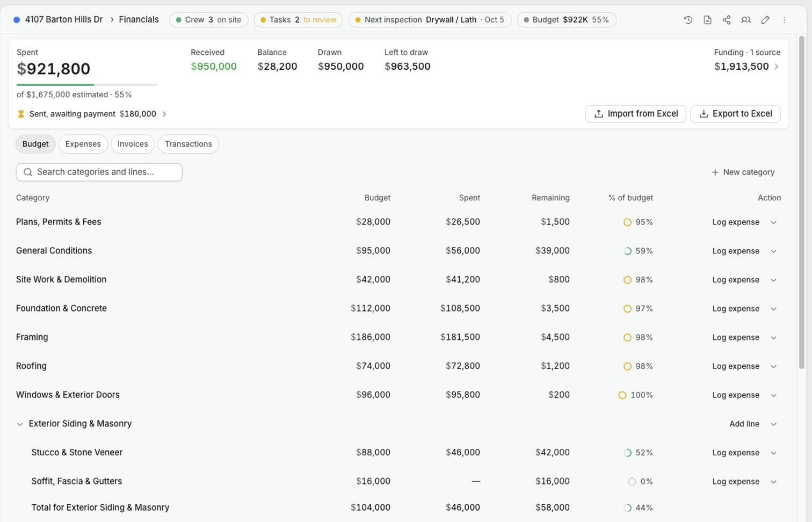The height and width of the screenshot is (522, 812).
Task: Switch to the Expenses tab
Action: [83, 144]
